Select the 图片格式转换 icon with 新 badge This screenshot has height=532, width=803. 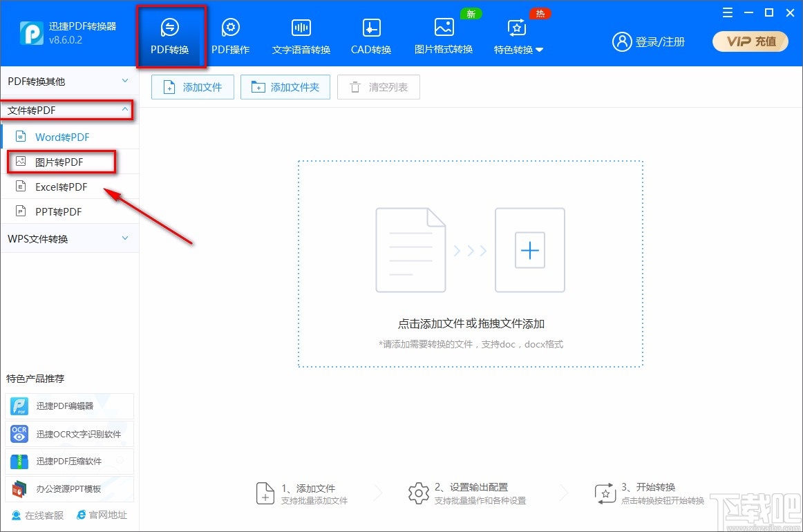[x=443, y=35]
